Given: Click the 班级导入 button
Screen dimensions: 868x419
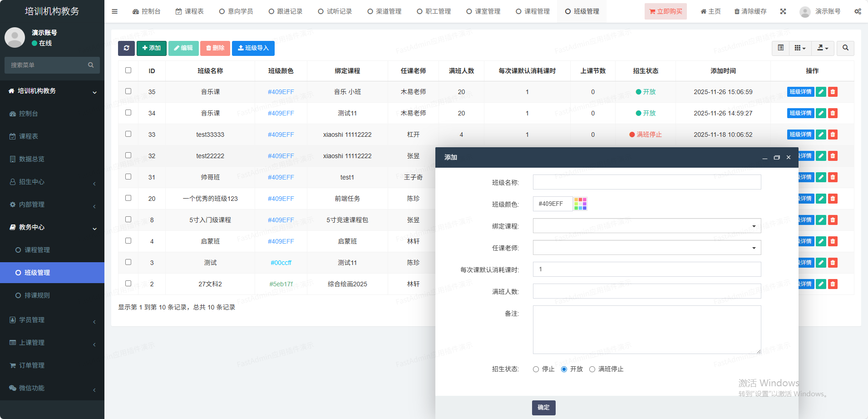Looking at the screenshot, I should click(x=253, y=48).
